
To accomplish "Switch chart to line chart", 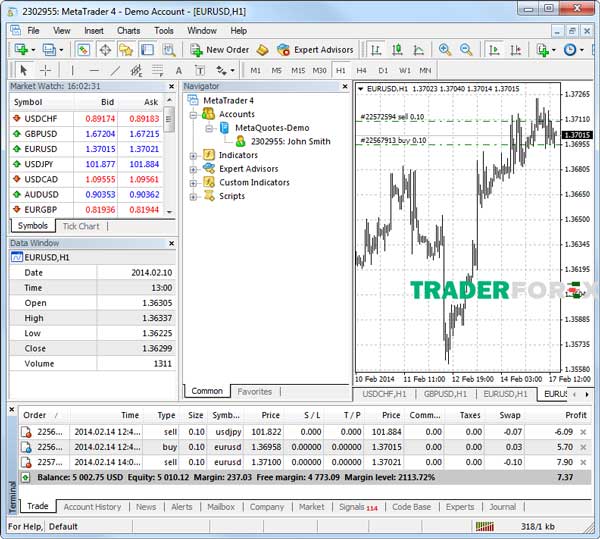I will click(x=419, y=50).
